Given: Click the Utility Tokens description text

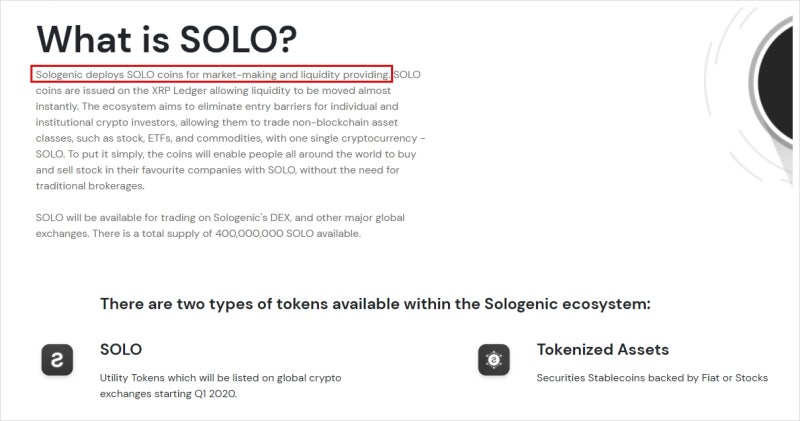Looking at the screenshot, I should click(x=220, y=386).
